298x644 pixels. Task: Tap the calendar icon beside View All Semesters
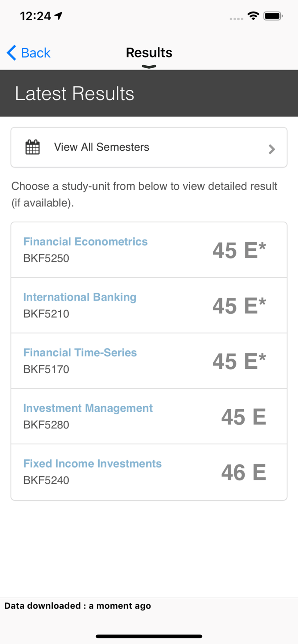tap(33, 147)
